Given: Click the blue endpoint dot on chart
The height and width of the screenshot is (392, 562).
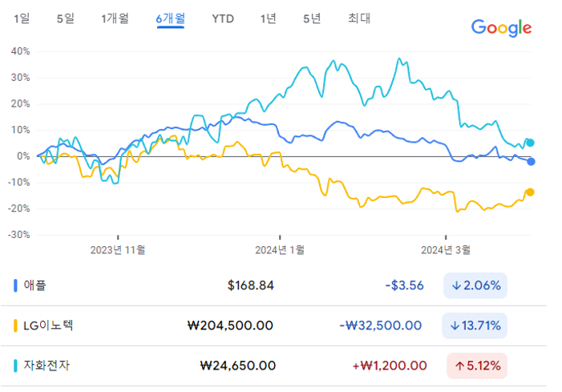Looking at the screenshot, I should pos(531,162).
